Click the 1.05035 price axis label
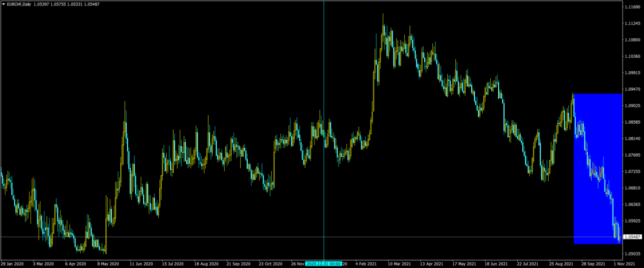 [x=632, y=254]
